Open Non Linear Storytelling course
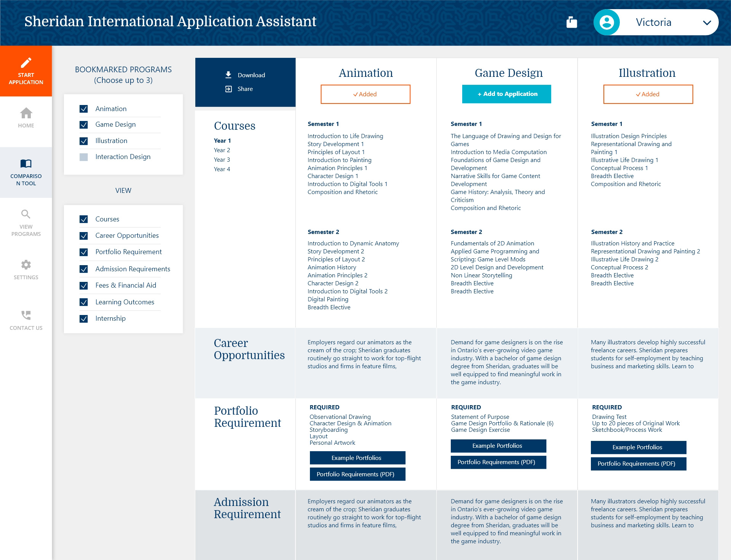Screen dimensions: 731x560 (481, 275)
